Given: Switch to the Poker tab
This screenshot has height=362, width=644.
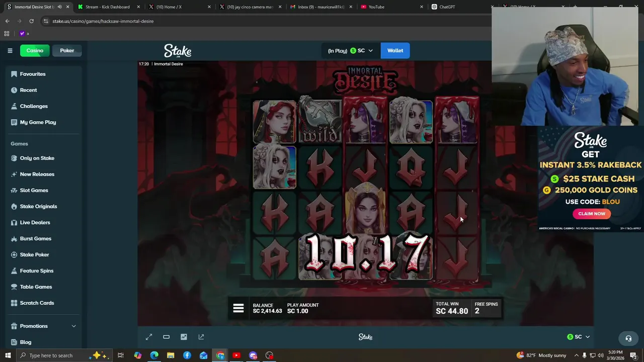Looking at the screenshot, I should click(x=67, y=50).
